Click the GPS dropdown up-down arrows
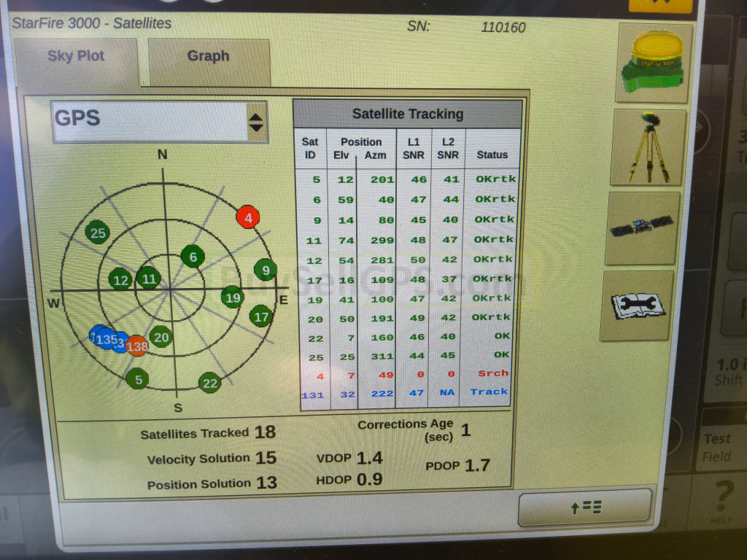 pos(255,122)
